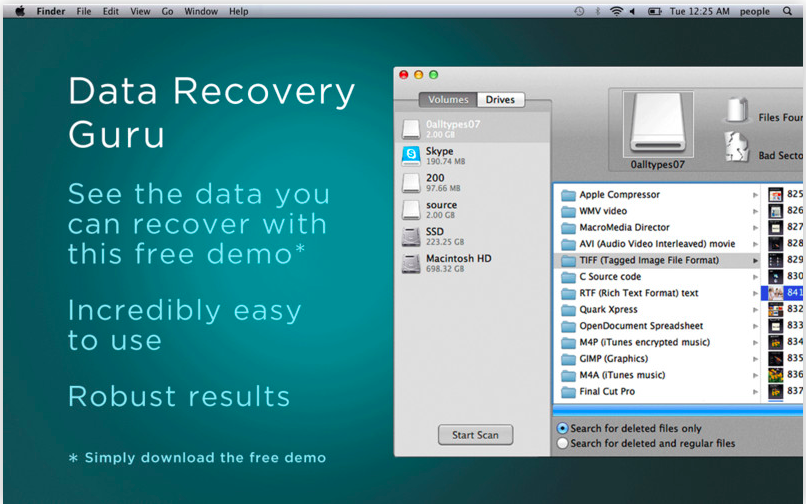The width and height of the screenshot is (806, 504).
Task: Select Search for deleted and regular files
Action: pyautogui.click(x=562, y=443)
